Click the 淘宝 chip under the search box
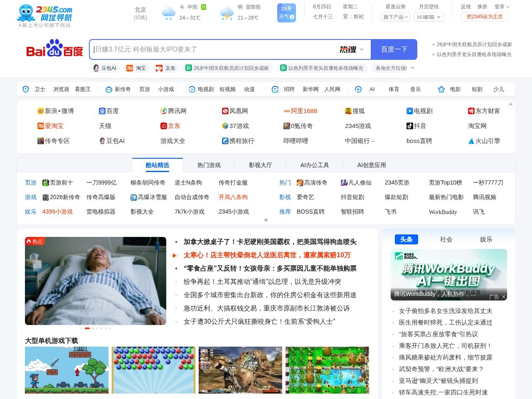532x399 pixels. 136,68
